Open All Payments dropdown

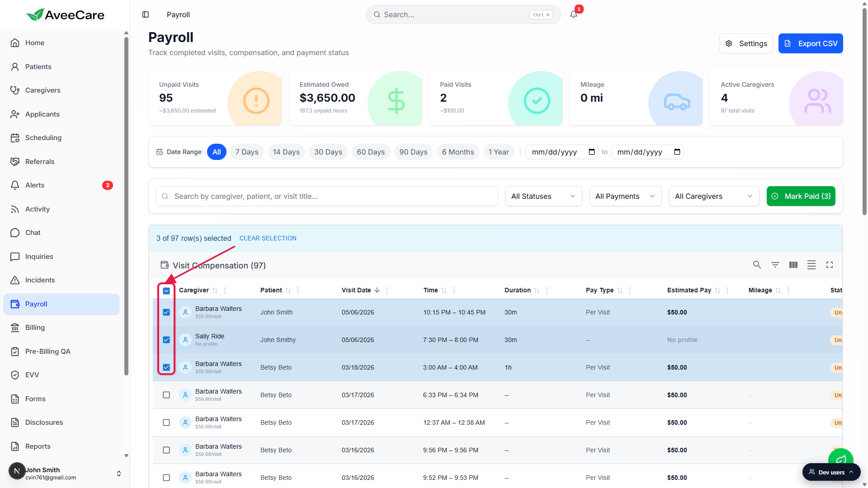pos(625,196)
